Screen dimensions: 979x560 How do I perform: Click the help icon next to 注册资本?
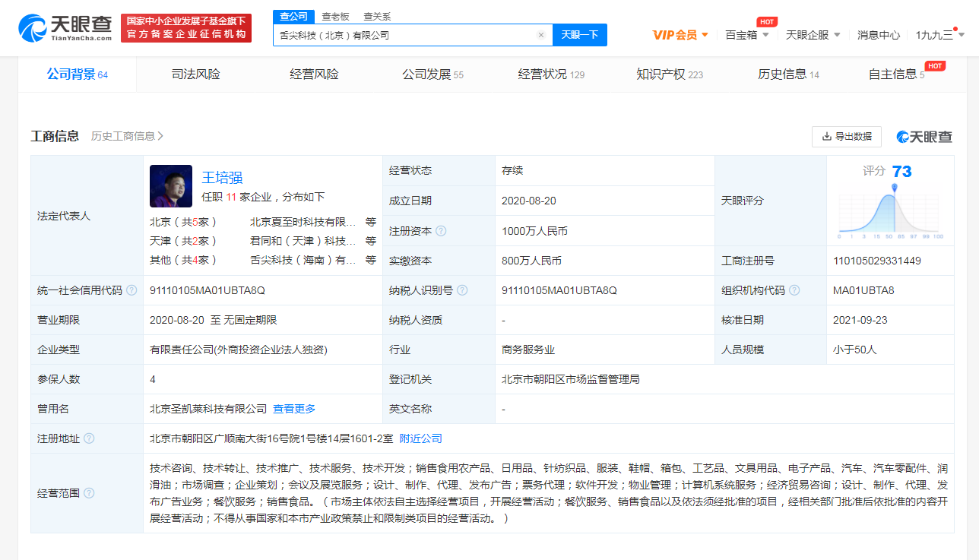click(441, 231)
